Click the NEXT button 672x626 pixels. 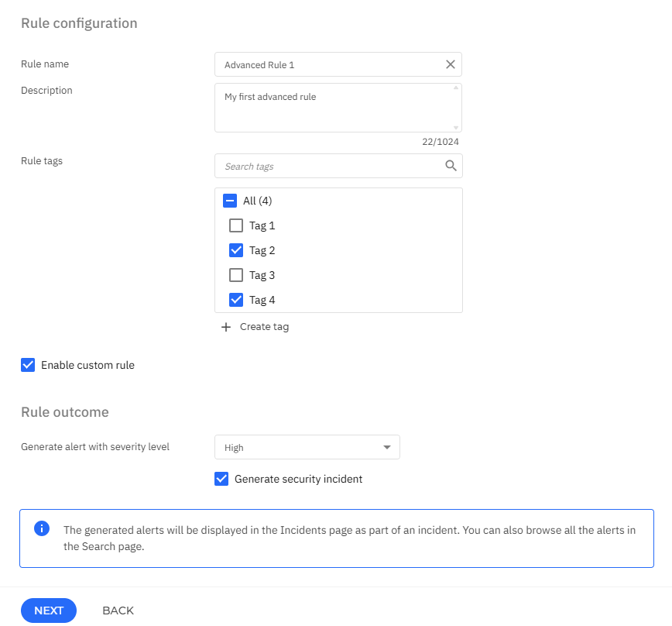tap(49, 611)
